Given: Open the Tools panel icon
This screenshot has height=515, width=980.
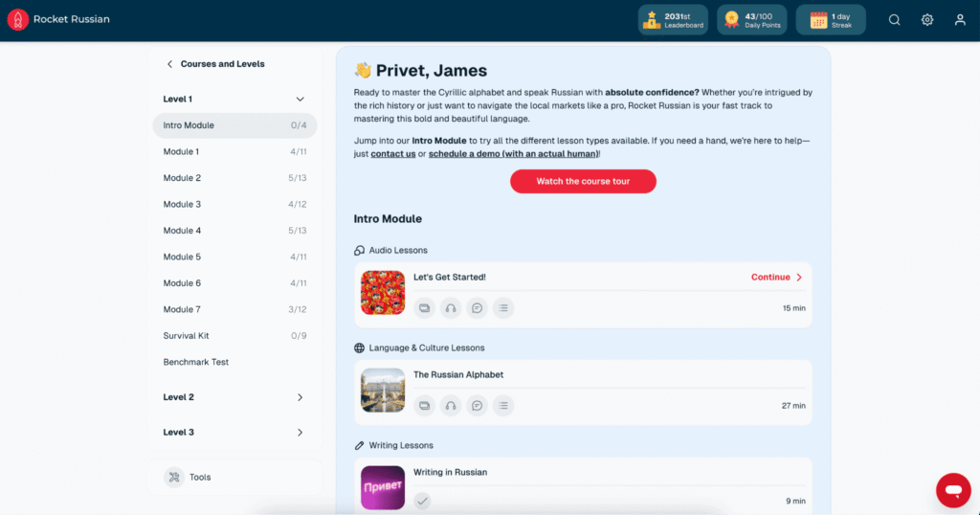Looking at the screenshot, I should click(174, 477).
